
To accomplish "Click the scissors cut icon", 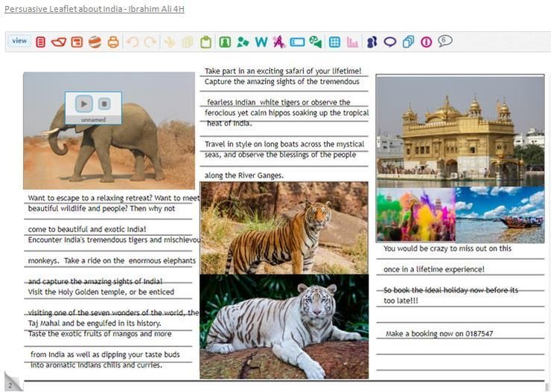I will click(169, 42).
